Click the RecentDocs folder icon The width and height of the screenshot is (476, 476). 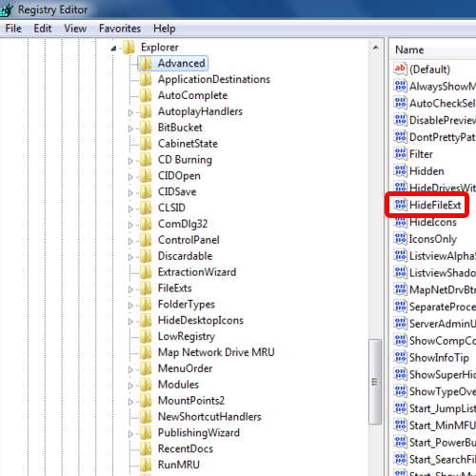click(146, 448)
